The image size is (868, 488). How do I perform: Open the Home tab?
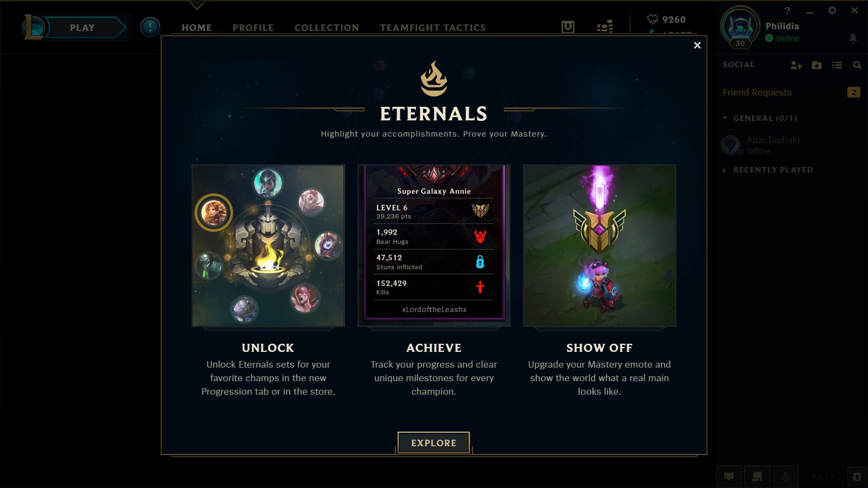[x=196, y=28]
